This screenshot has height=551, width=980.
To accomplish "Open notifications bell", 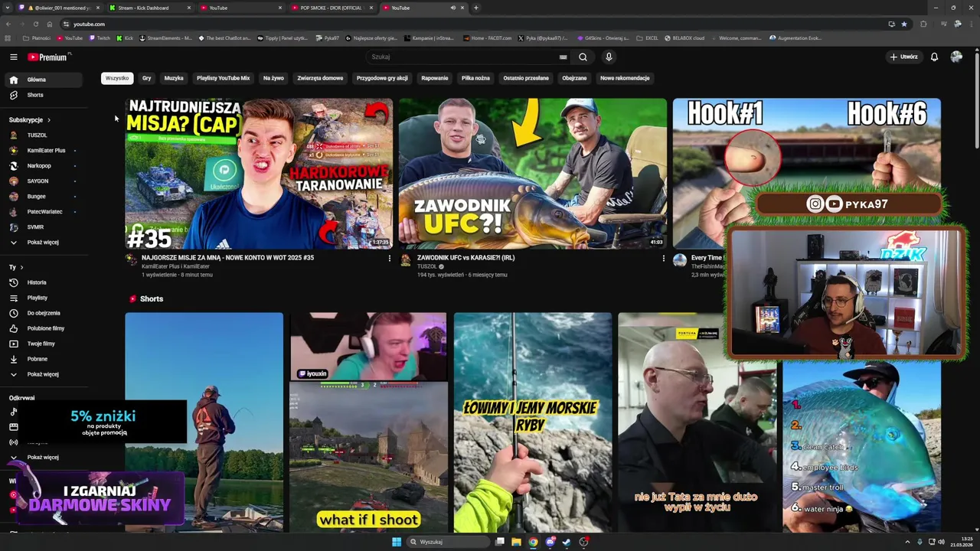I will 934,57.
